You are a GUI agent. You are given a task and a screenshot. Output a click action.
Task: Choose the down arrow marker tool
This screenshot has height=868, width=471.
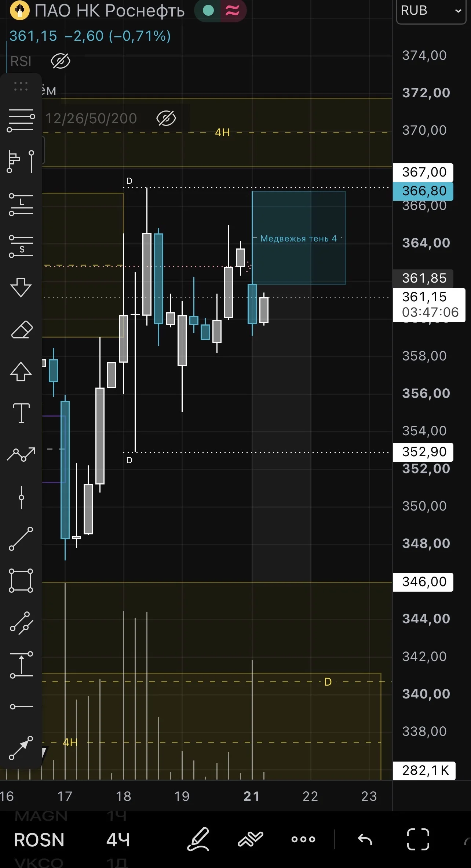coord(21,287)
